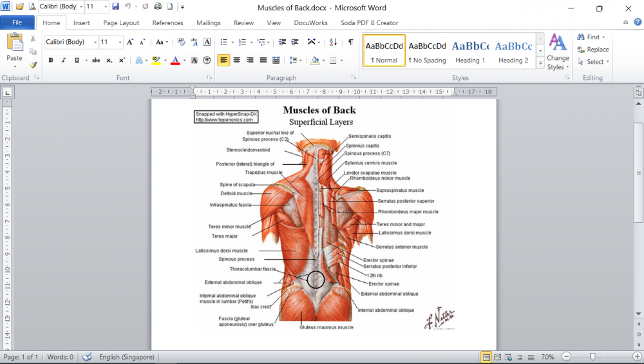
Task: Sort text with the A-Z icon
Action: 333,42
